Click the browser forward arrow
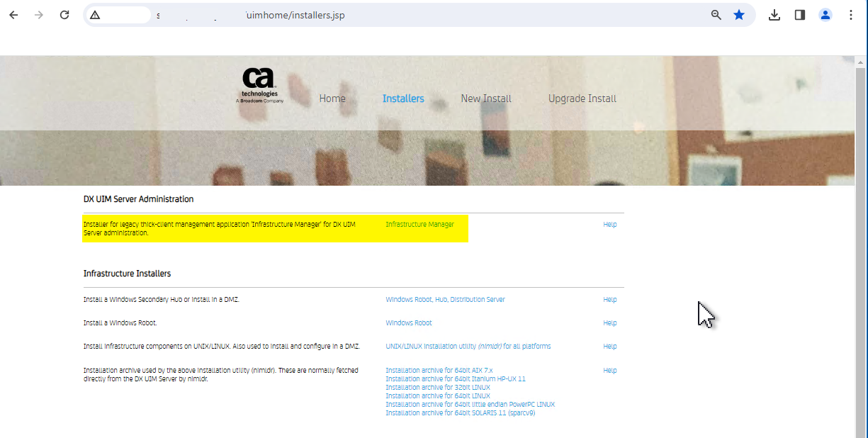 39,14
